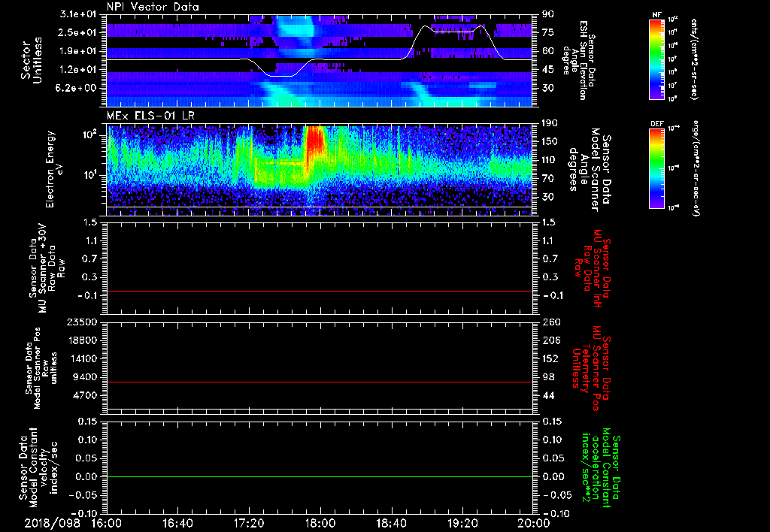
Task: Click the 16:00 time axis label
Action: coord(107,523)
